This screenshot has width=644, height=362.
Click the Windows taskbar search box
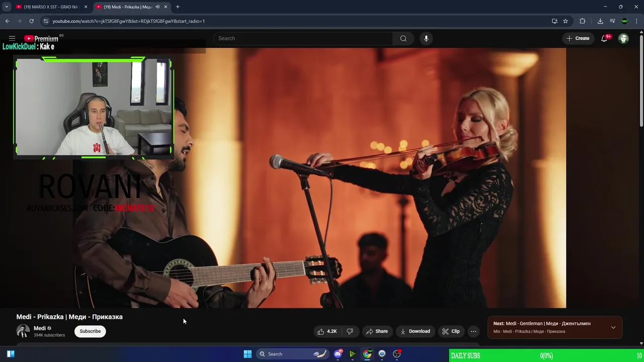[x=293, y=354]
